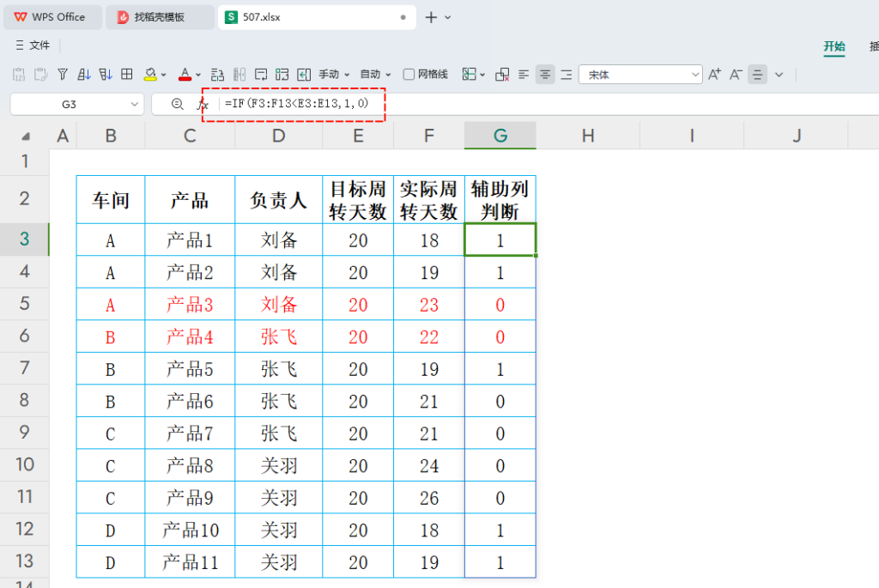The width and height of the screenshot is (879, 588).
Task: Click the merge cells icon left of row-height icon
Action: (x=261, y=75)
